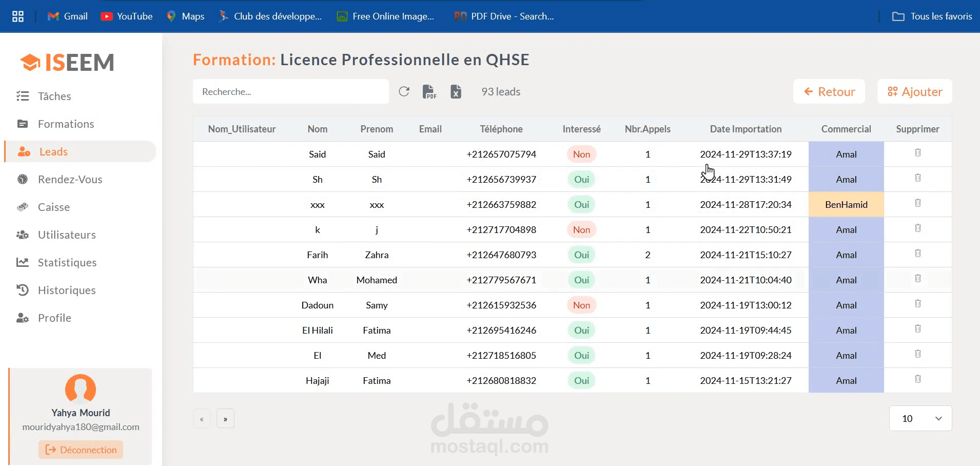Open Maps bookmark
Screen dimensions: 980x466
click(185, 16)
